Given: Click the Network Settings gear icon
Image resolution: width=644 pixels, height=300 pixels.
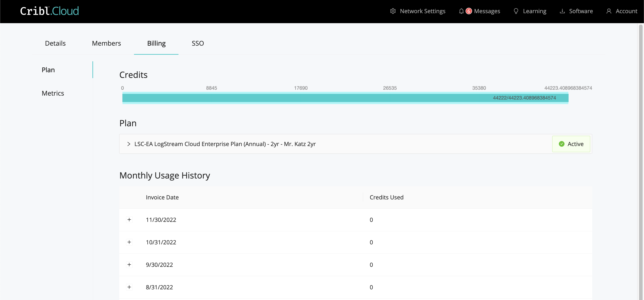Looking at the screenshot, I should (393, 11).
